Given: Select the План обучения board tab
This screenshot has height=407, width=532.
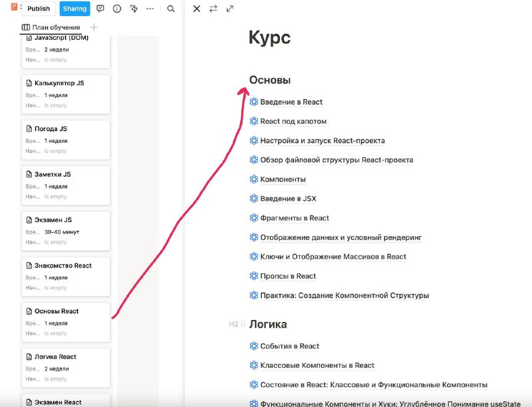Looking at the screenshot, I should point(51,27).
